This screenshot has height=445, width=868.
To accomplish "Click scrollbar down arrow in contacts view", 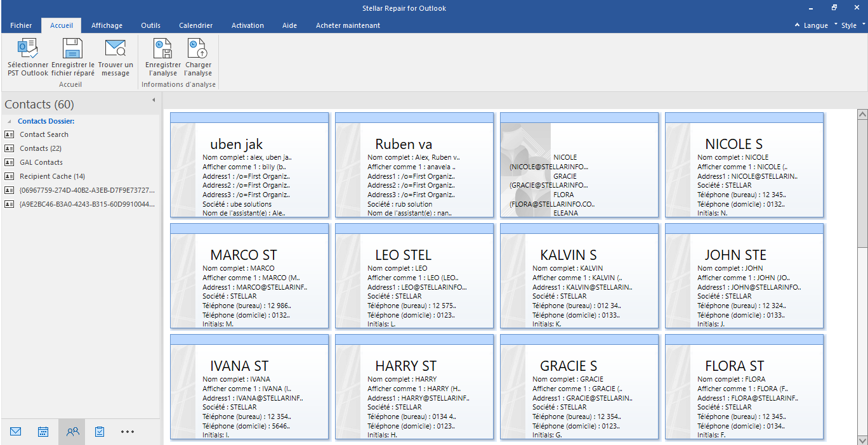I will [x=862, y=439].
